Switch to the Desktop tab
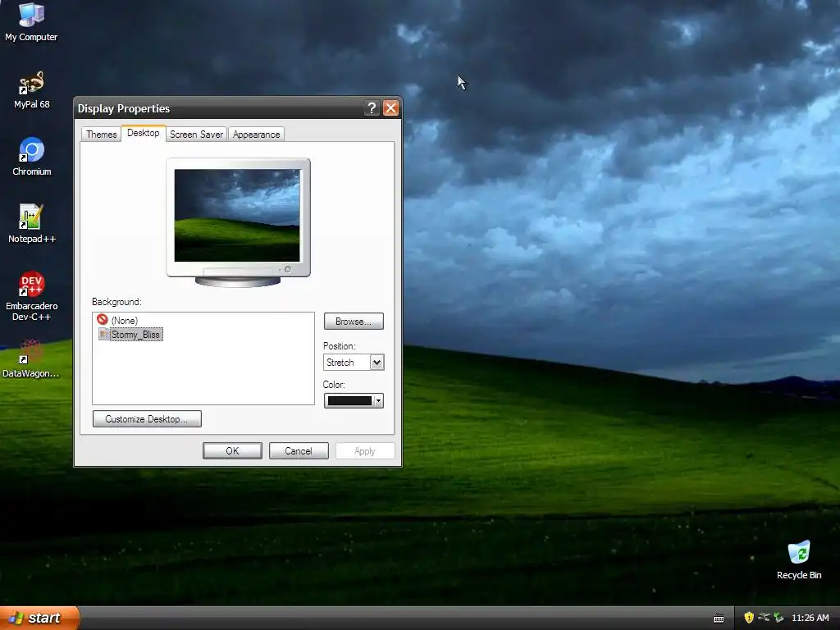 [143, 133]
